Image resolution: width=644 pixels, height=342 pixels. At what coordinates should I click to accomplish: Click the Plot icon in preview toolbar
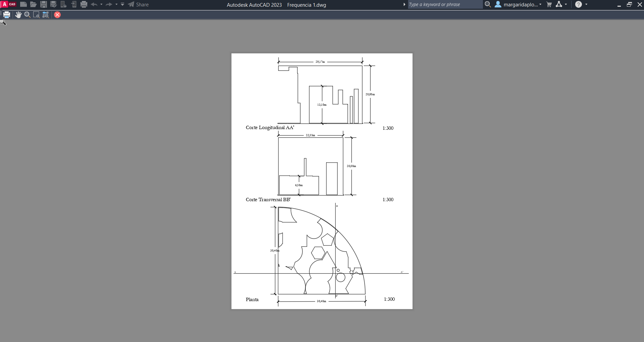[x=7, y=15]
